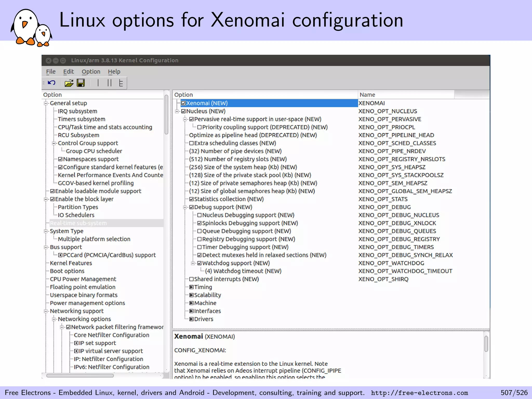Screen dimensions: 532x399
Task: Uncheck Statistics collection (NEW)
Action: (x=191, y=199)
